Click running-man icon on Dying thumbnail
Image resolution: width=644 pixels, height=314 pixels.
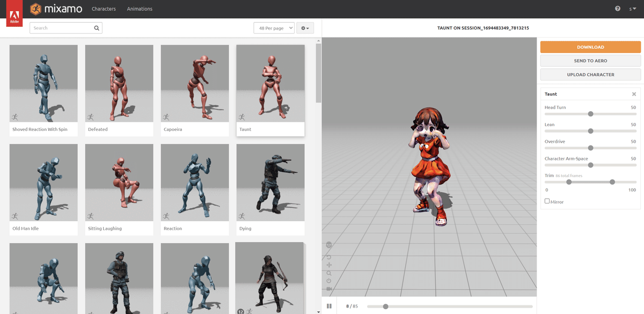(241, 216)
